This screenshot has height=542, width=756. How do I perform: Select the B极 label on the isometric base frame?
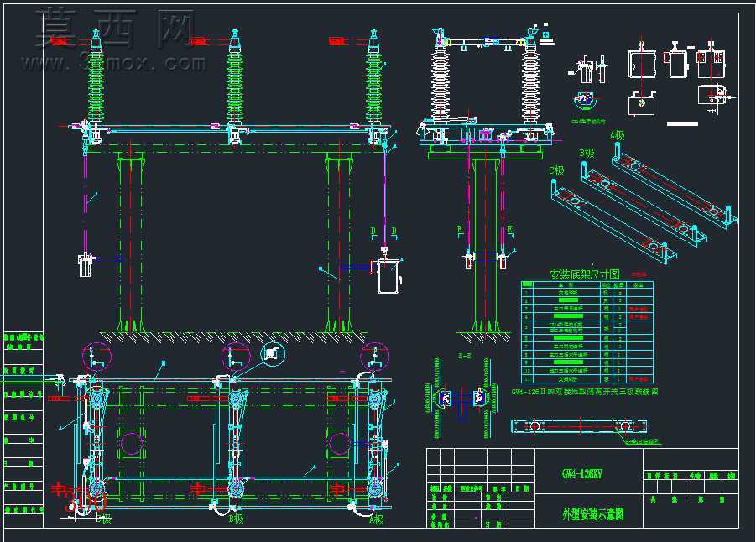[587, 153]
